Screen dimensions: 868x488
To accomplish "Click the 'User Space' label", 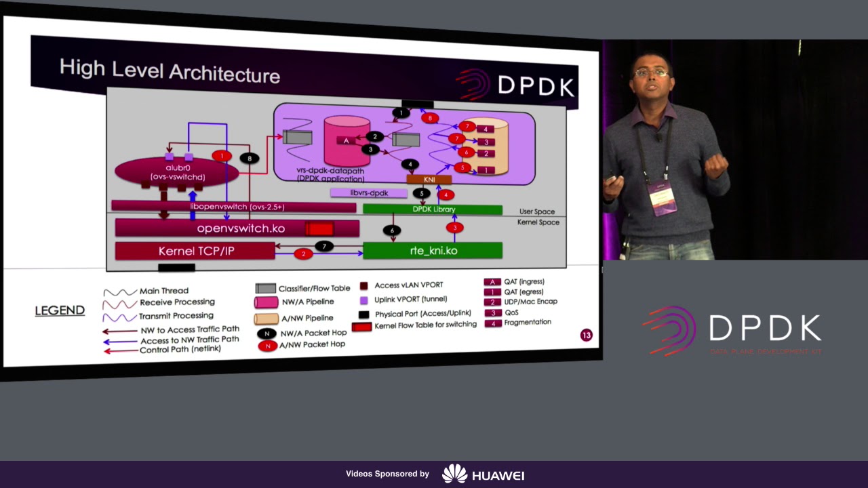I will 537,212.
